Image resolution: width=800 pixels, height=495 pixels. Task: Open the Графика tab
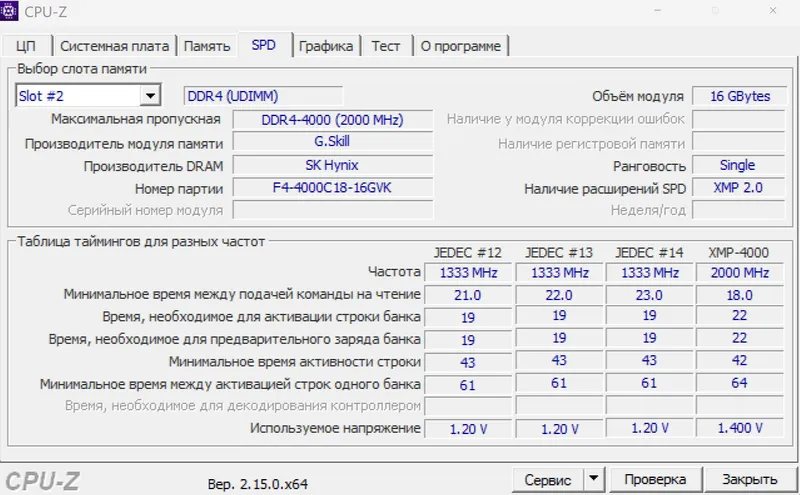pyautogui.click(x=326, y=46)
